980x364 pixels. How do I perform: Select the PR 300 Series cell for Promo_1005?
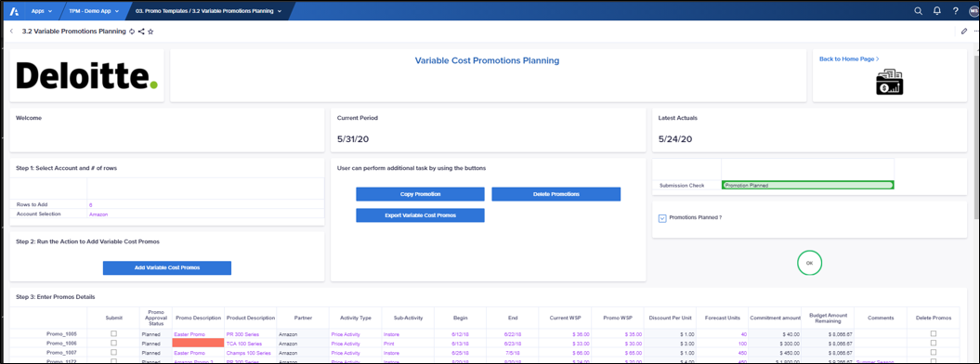pyautogui.click(x=250, y=334)
